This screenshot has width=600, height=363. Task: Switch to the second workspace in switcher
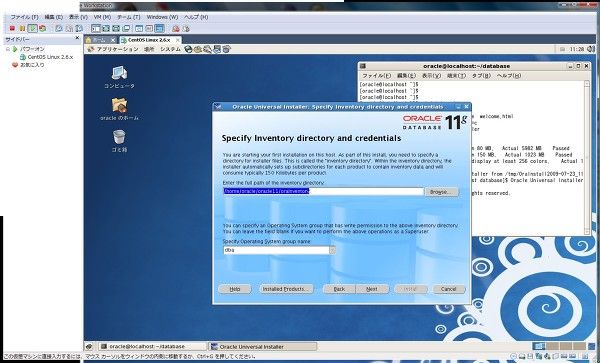coord(553,346)
